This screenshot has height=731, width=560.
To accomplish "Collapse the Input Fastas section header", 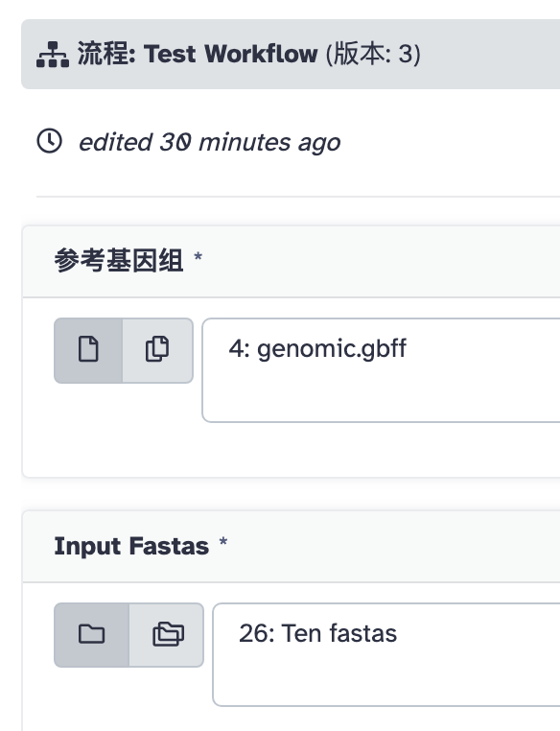I will pos(292,547).
